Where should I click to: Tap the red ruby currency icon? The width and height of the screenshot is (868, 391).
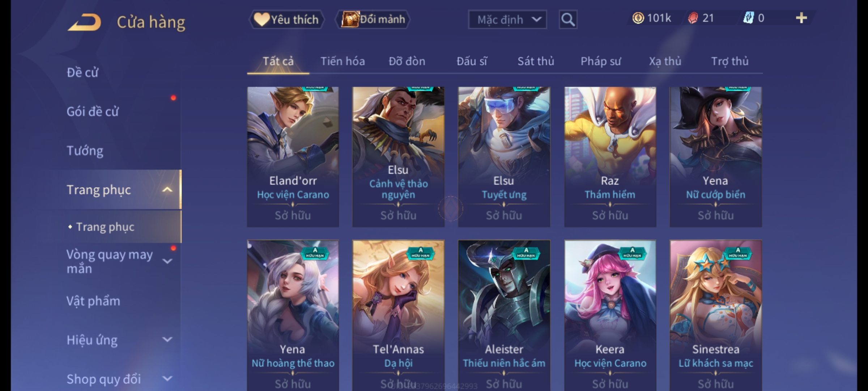click(x=693, y=18)
